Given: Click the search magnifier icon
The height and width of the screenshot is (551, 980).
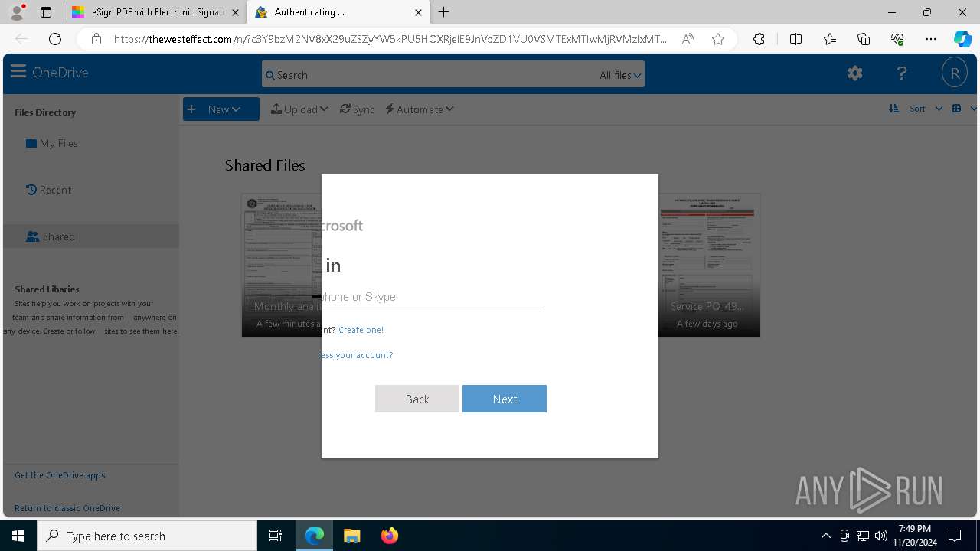Looking at the screenshot, I should point(269,75).
